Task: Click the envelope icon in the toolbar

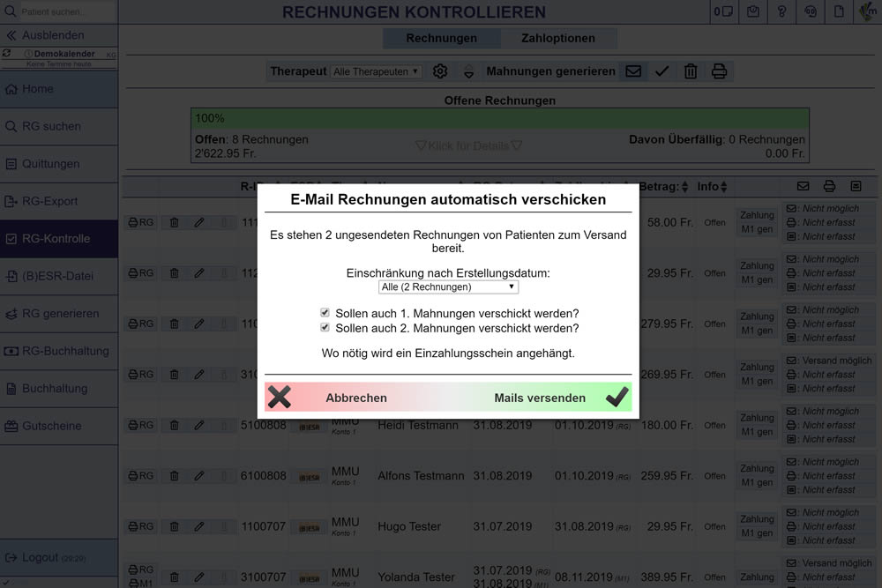Action: [x=633, y=71]
